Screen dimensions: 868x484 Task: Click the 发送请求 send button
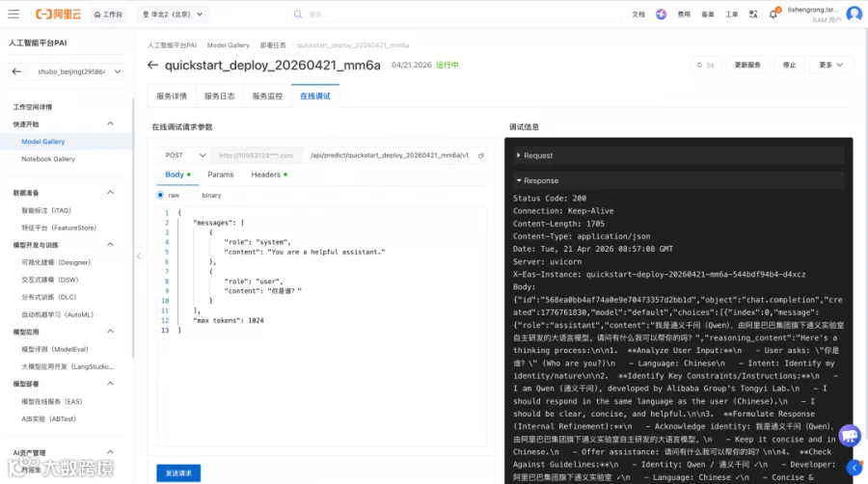pyautogui.click(x=178, y=473)
